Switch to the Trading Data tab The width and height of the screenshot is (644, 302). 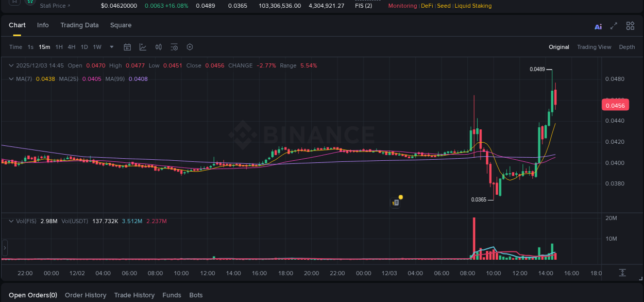(79, 25)
